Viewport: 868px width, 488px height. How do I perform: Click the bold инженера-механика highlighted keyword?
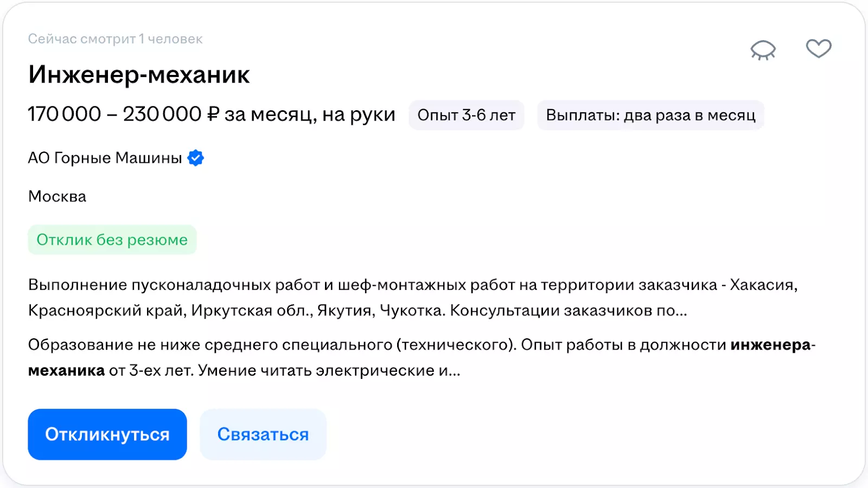(771, 345)
